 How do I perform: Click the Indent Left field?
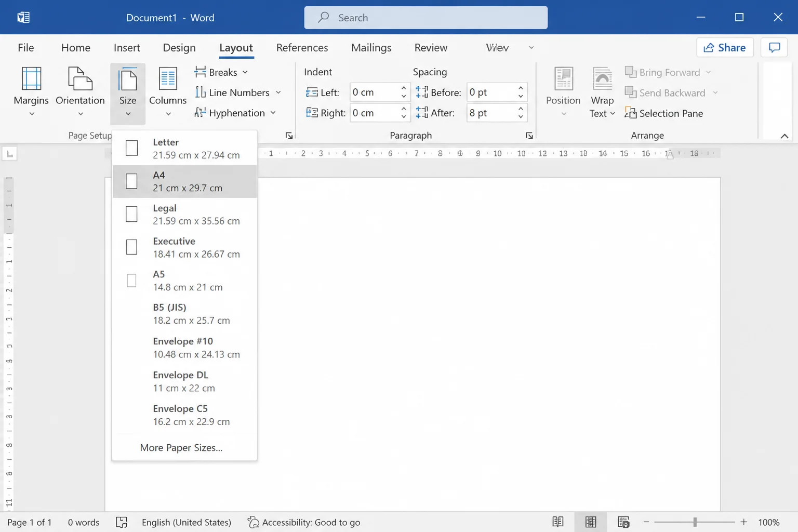click(x=375, y=92)
